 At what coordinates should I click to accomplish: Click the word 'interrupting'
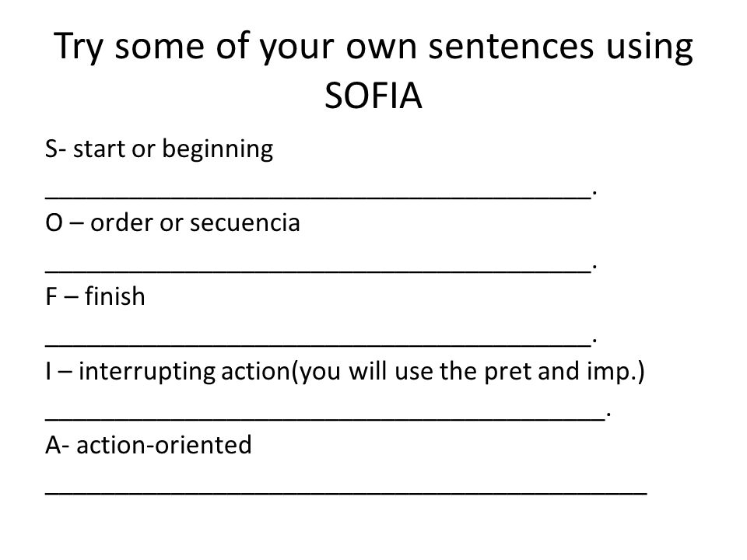(147, 373)
